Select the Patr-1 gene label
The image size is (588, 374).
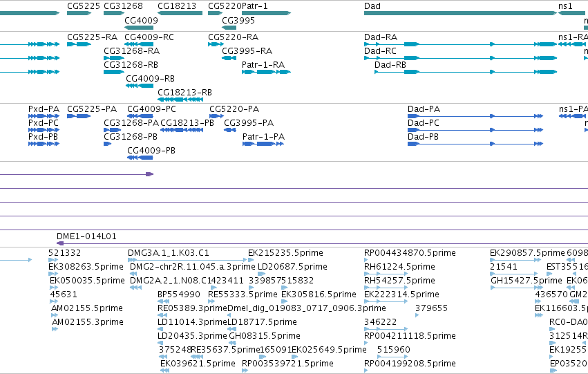255,6
